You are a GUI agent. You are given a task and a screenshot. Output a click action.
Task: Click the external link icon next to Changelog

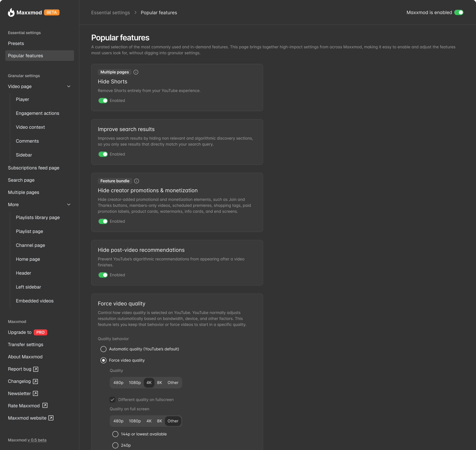pos(35,381)
